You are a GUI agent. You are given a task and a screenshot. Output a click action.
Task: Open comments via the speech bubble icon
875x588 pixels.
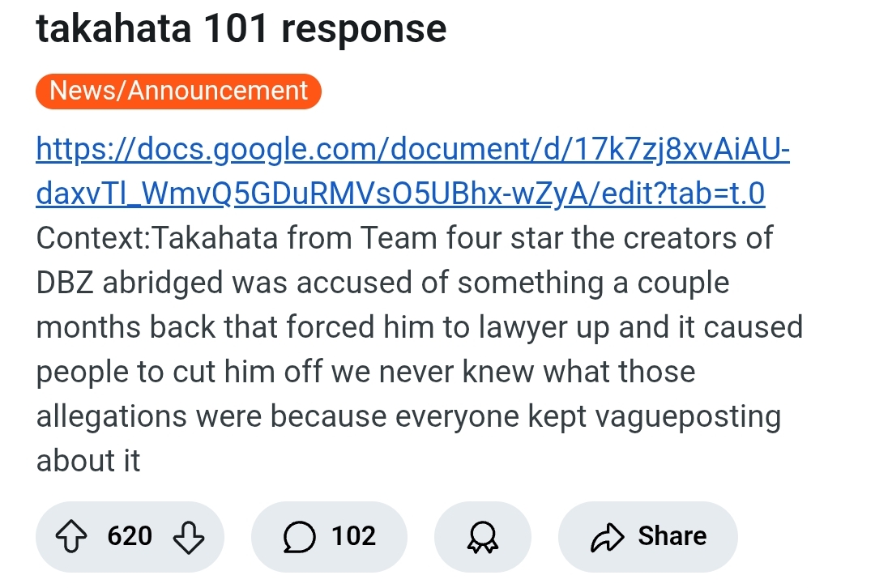pyautogui.click(x=299, y=536)
